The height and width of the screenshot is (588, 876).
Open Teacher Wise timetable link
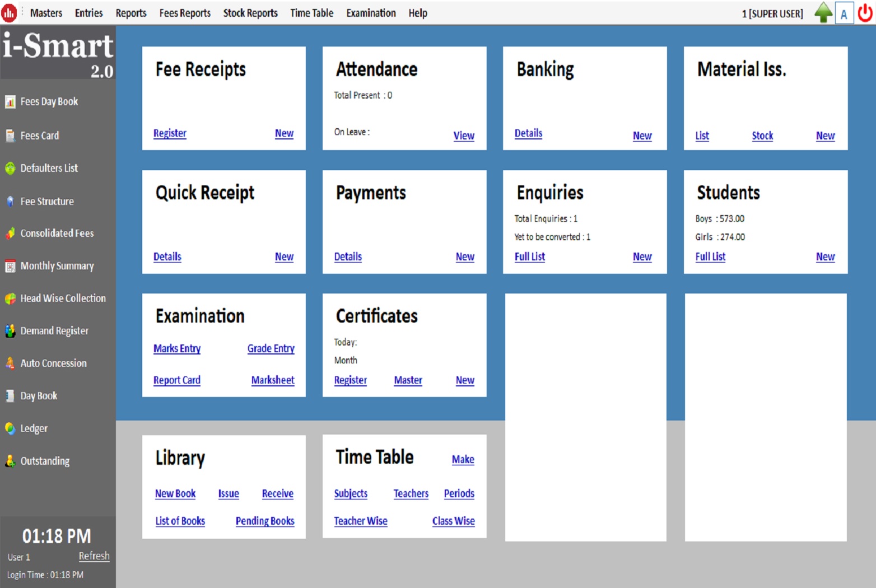tap(361, 521)
